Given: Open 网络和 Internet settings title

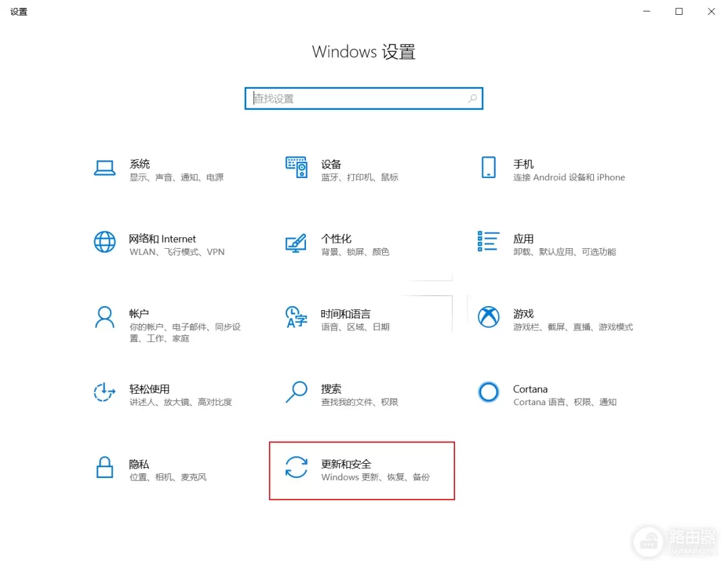Looking at the screenshot, I should point(162,239).
